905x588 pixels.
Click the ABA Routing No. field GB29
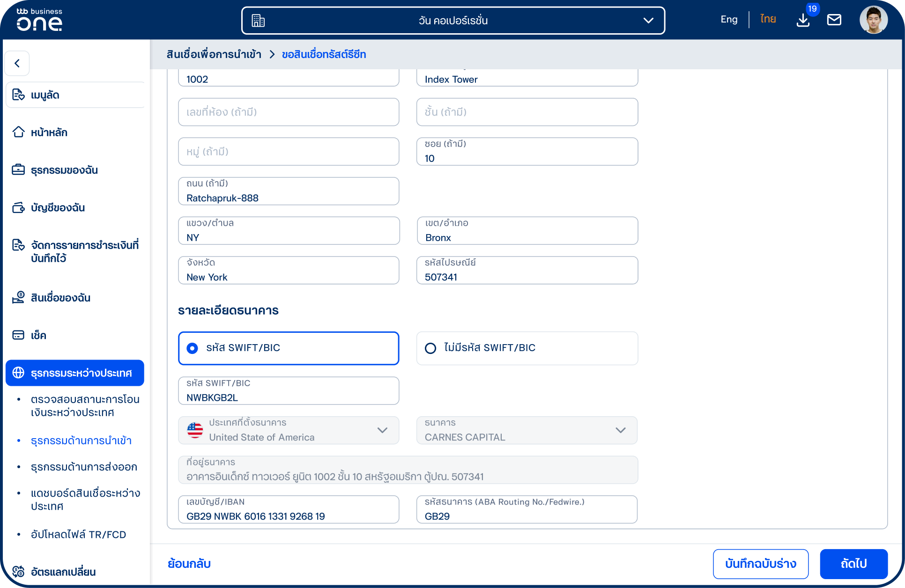point(527,509)
